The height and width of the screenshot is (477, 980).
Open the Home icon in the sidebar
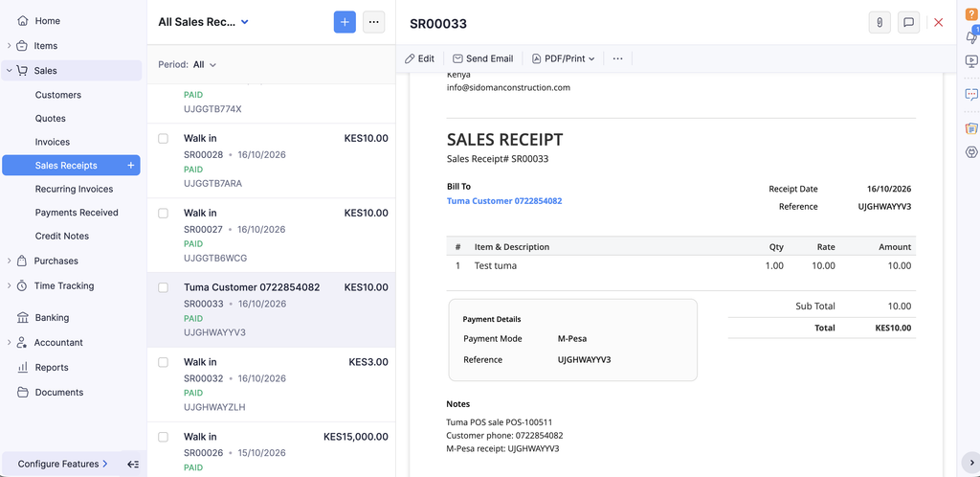[x=23, y=21]
